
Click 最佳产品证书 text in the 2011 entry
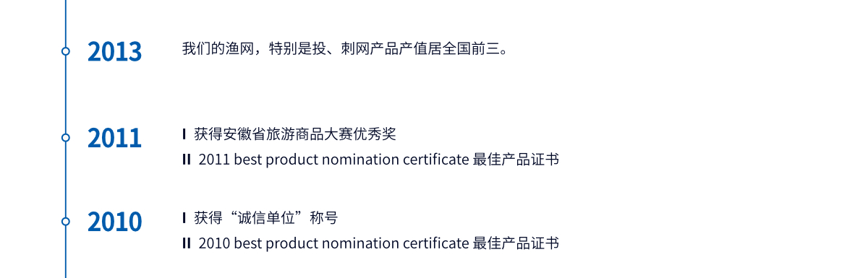516,160
